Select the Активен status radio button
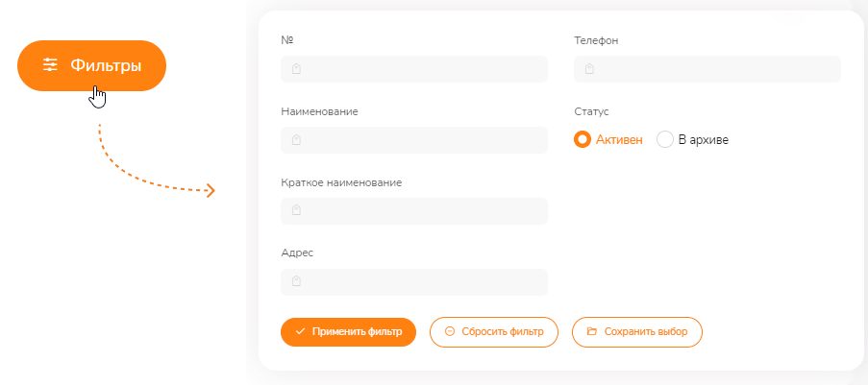This screenshot has height=385, width=868. [x=583, y=140]
